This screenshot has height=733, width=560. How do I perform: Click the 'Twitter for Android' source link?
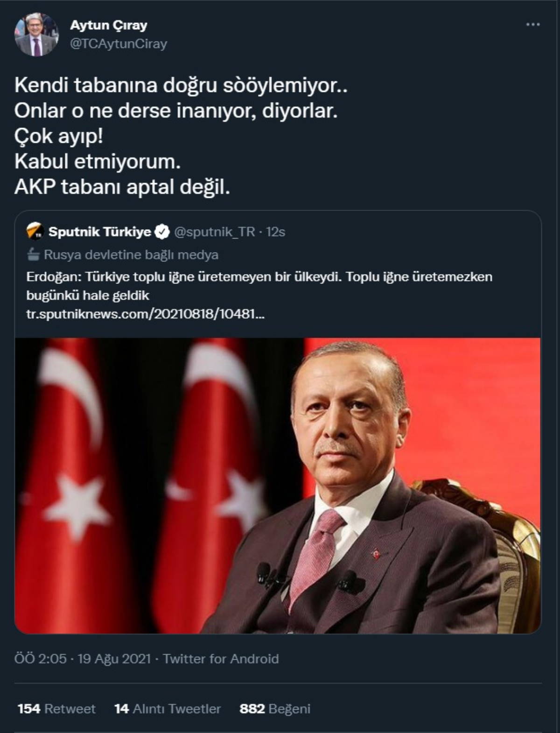click(x=221, y=659)
